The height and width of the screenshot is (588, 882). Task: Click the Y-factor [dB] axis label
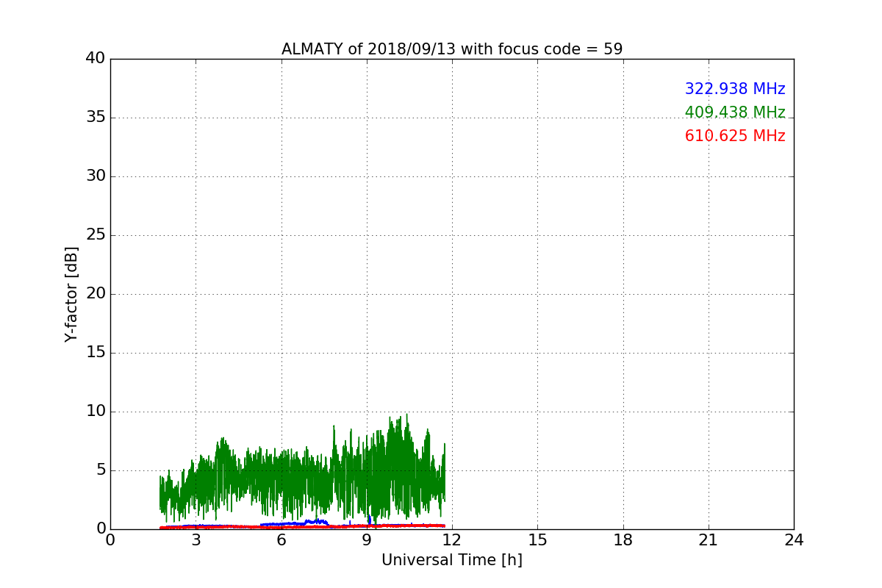point(71,294)
